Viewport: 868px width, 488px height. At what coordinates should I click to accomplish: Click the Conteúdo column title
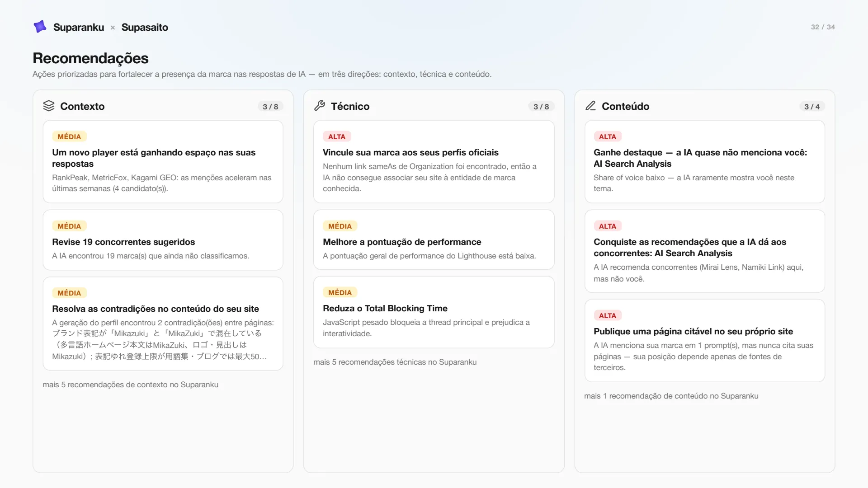[625, 106]
